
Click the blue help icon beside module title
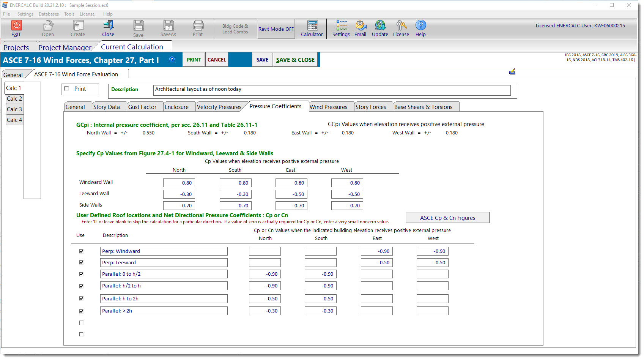tap(172, 59)
